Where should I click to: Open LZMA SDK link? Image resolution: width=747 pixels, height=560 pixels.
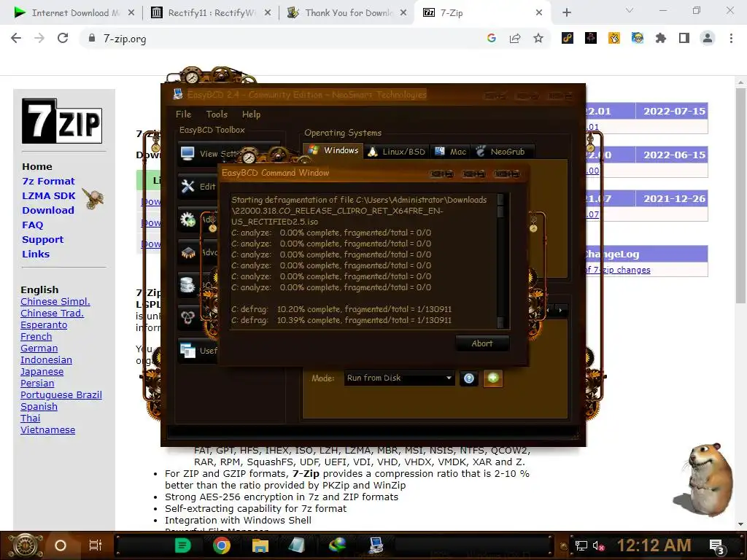point(49,195)
